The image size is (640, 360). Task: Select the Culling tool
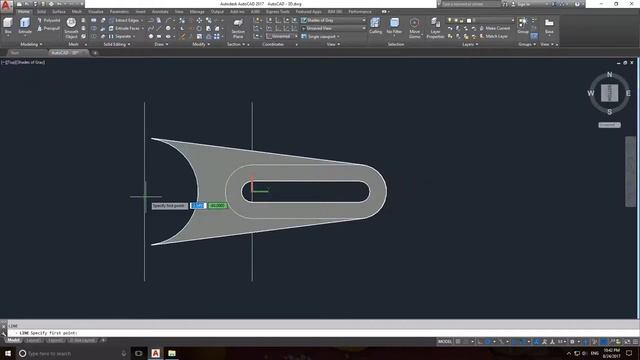[375, 25]
